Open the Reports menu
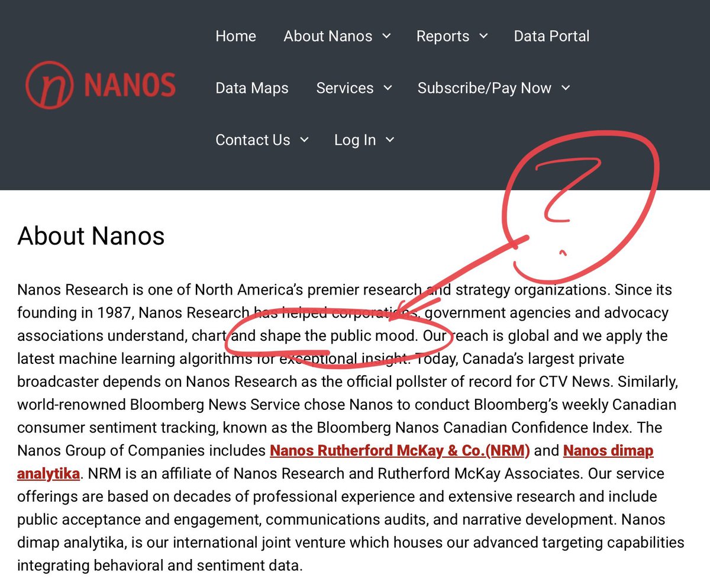Viewport: 710px width, 588px height. click(x=443, y=36)
